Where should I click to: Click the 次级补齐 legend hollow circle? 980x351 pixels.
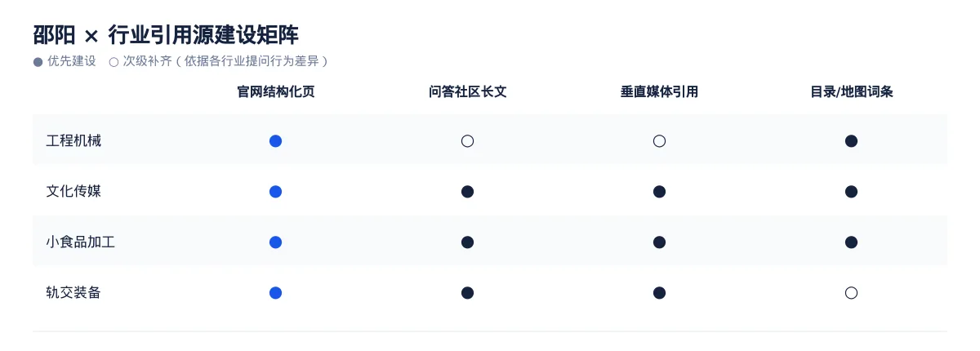114,62
